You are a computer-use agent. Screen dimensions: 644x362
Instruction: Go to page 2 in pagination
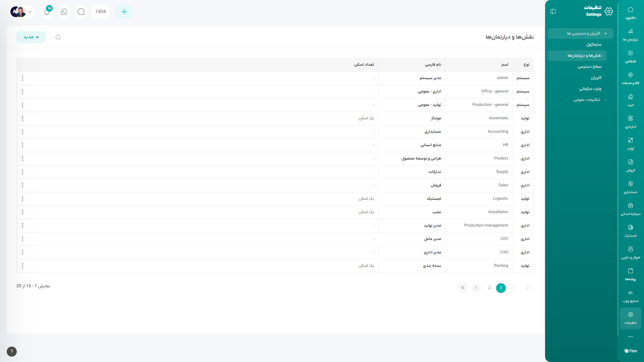[x=489, y=288]
